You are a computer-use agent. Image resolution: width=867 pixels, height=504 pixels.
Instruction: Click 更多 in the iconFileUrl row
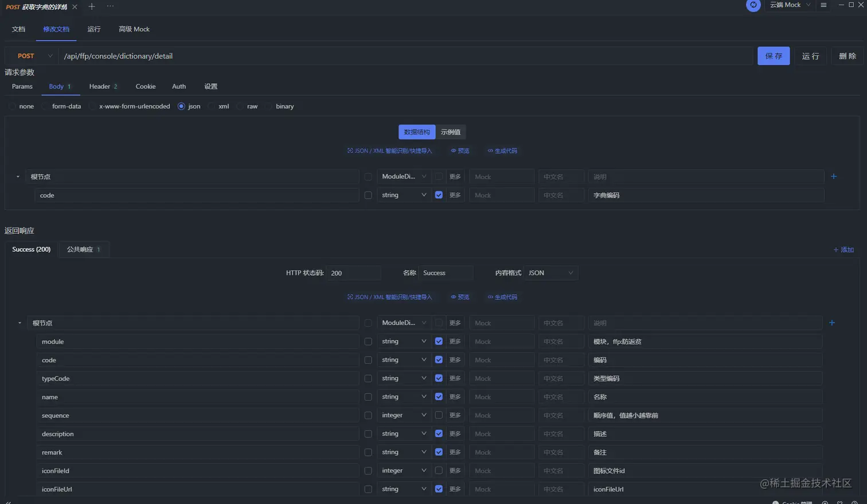(x=455, y=489)
